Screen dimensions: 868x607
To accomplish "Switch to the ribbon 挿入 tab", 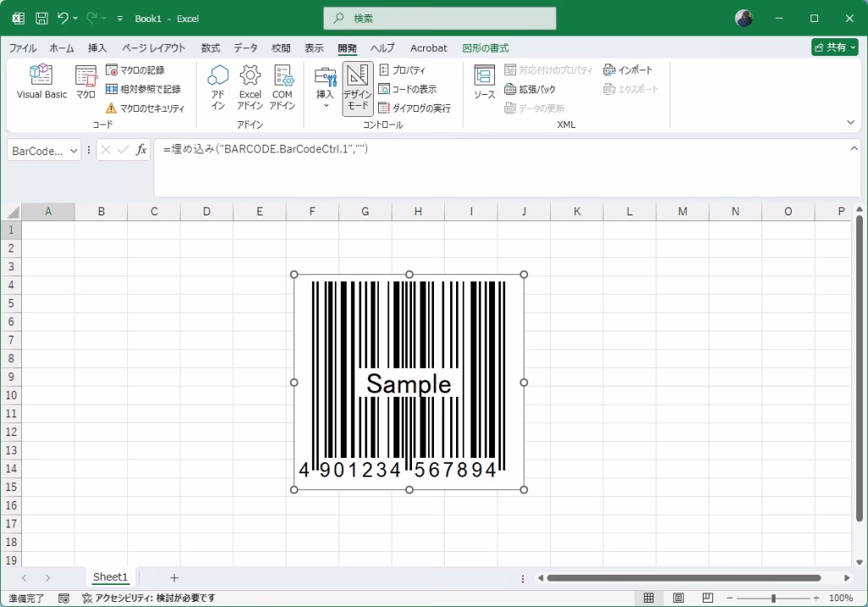I will (x=97, y=48).
